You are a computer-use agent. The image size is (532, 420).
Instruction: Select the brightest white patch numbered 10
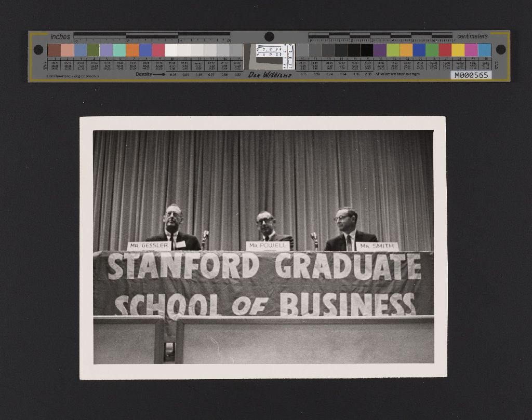171,50
